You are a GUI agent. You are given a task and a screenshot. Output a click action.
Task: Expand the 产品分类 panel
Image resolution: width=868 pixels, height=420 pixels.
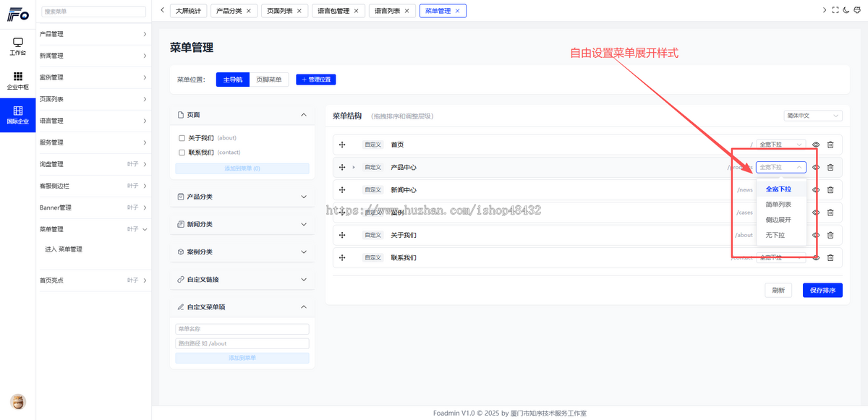point(304,197)
